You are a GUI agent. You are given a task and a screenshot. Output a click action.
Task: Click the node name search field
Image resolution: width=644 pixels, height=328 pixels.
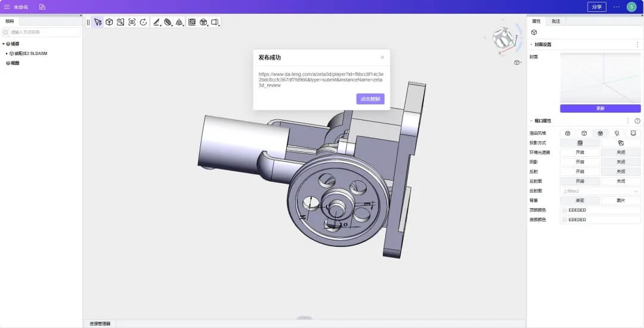(x=42, y=32)
